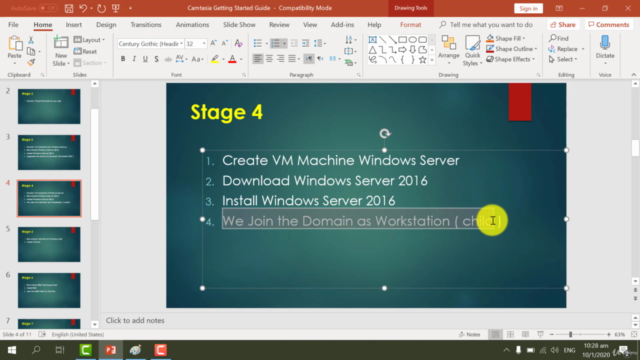The width and height of the screenshot is (640, 360).
Task: Align text left
Action: click(x=258, y=59)
